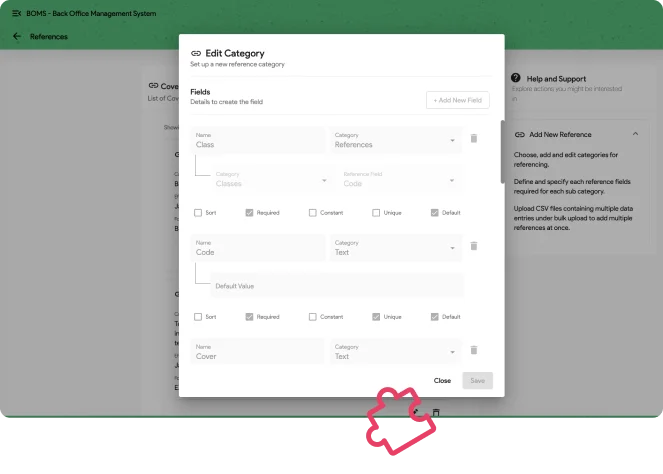Toggle the Sort checkbox for the Code field
Viewport: 663px width, 474px height.
(198, 317)
